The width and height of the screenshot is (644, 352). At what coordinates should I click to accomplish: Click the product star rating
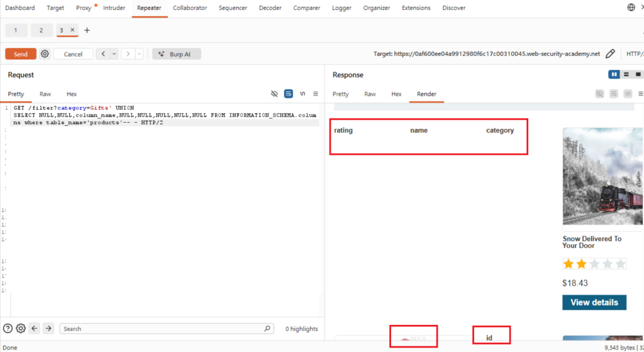(594, 264)
